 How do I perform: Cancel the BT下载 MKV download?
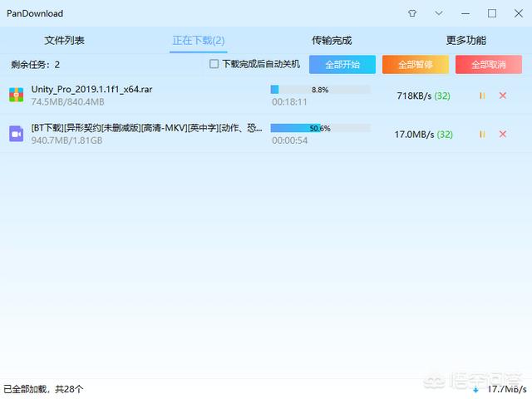(x=502, y=134)
